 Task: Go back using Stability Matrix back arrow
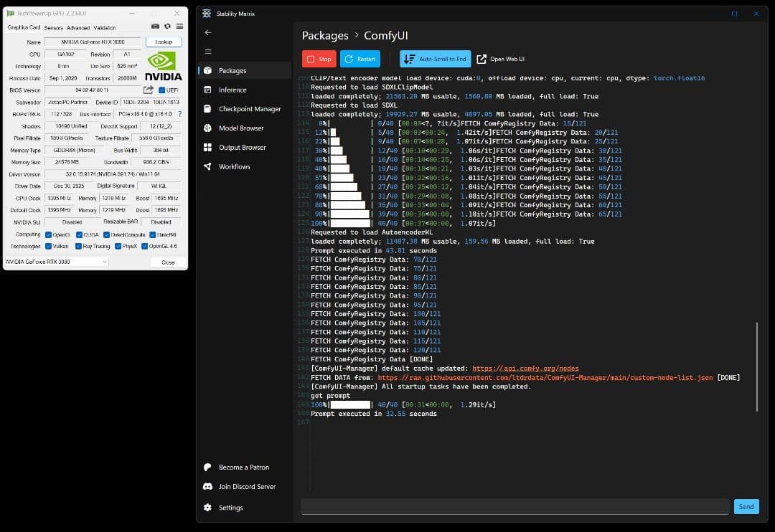tap(208, 33)
